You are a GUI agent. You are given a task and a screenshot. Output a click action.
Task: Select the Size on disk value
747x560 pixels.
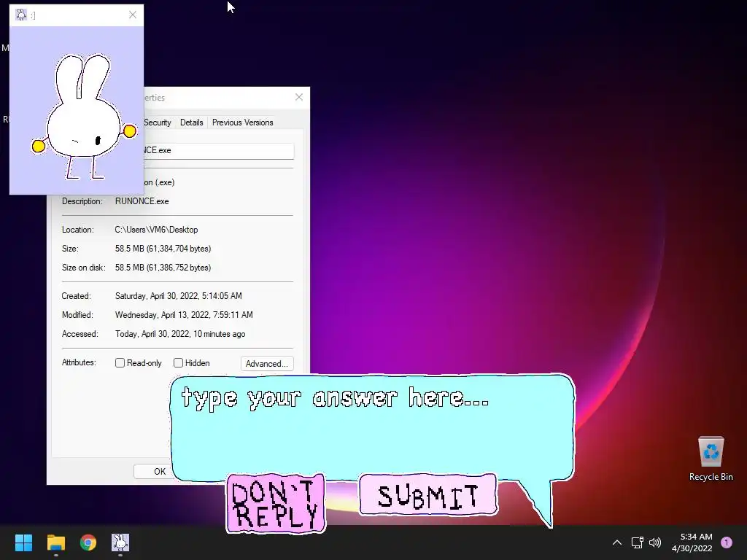[x=163, y=268]
